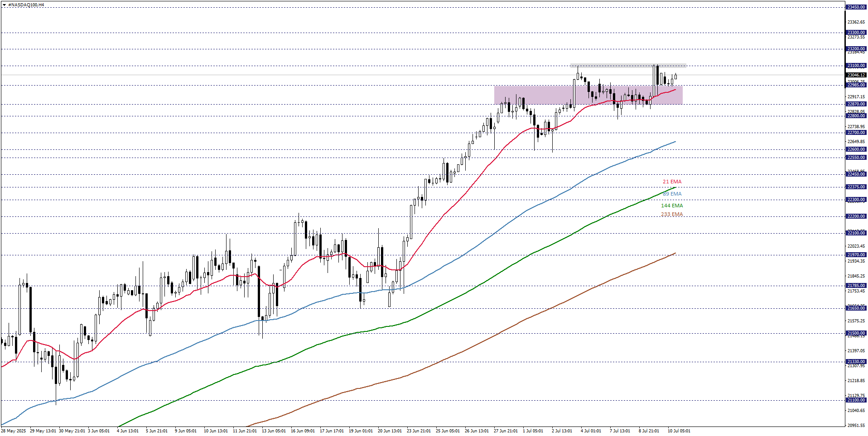The width and height of the screenshot is (868, 436).
Task: Click the 30 May 21:01 time label
Action: [72, 431]
